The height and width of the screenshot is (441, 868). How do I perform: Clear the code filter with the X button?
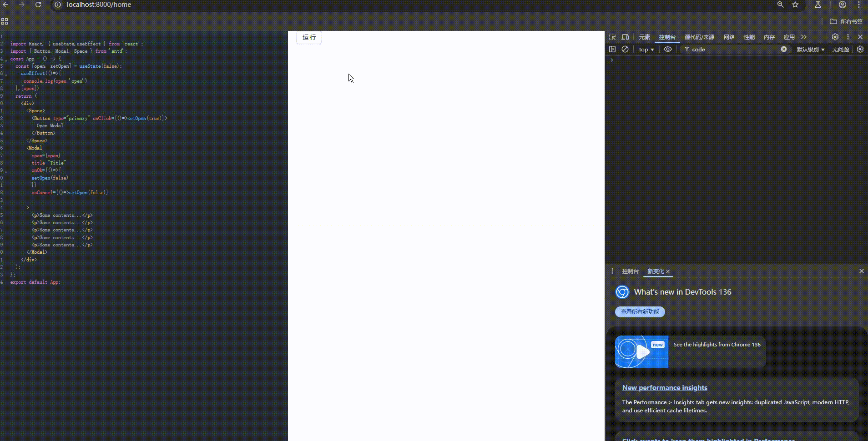tap(783, 49)
